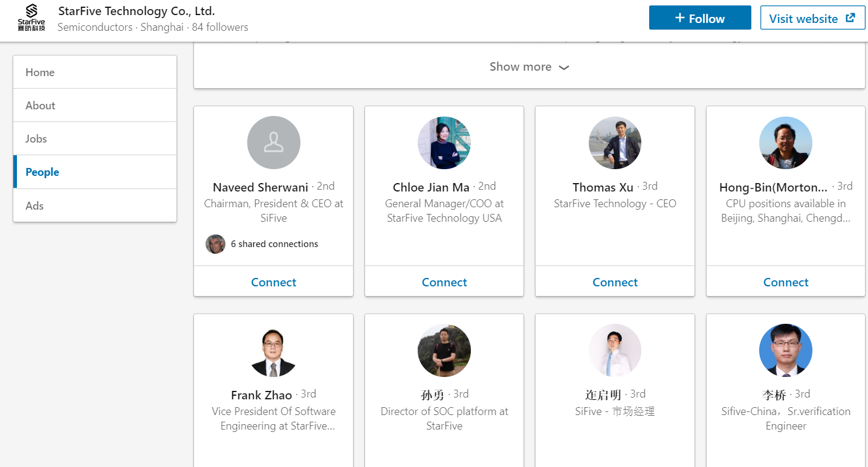Expand the section with Show more

tap(529, 66)
